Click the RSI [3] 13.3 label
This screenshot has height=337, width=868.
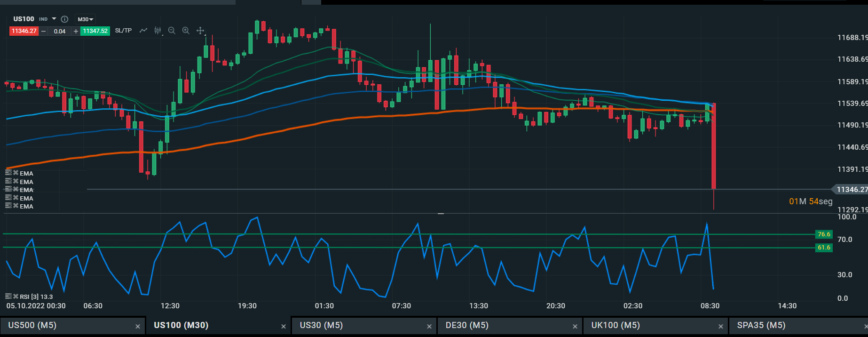pos(36,297)
